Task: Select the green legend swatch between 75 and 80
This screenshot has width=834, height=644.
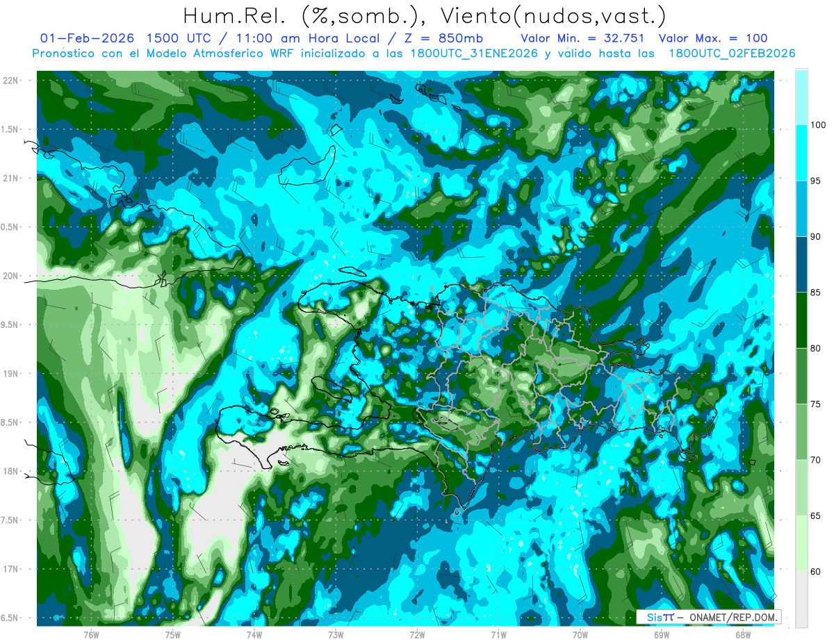Action: (801, 376)
